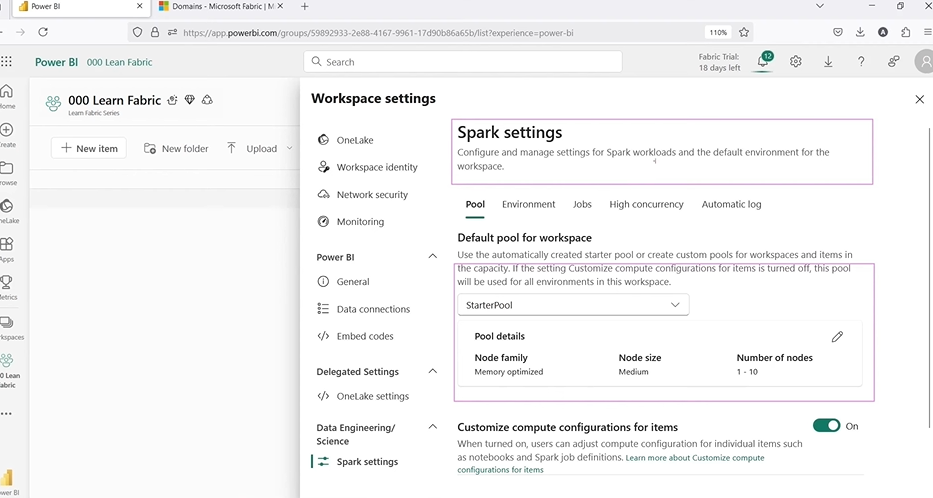Open Browse in left navigation

click(x=7, y=173)
